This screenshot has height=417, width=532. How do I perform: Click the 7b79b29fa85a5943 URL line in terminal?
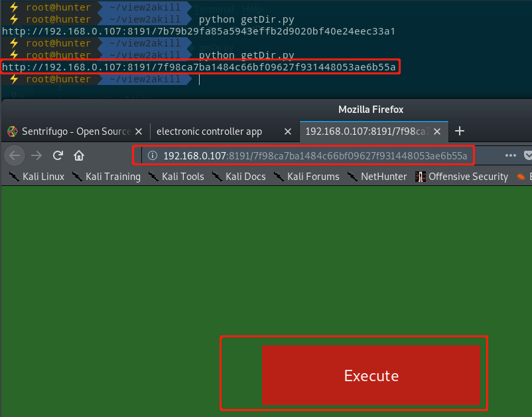(x=199, y=31)
